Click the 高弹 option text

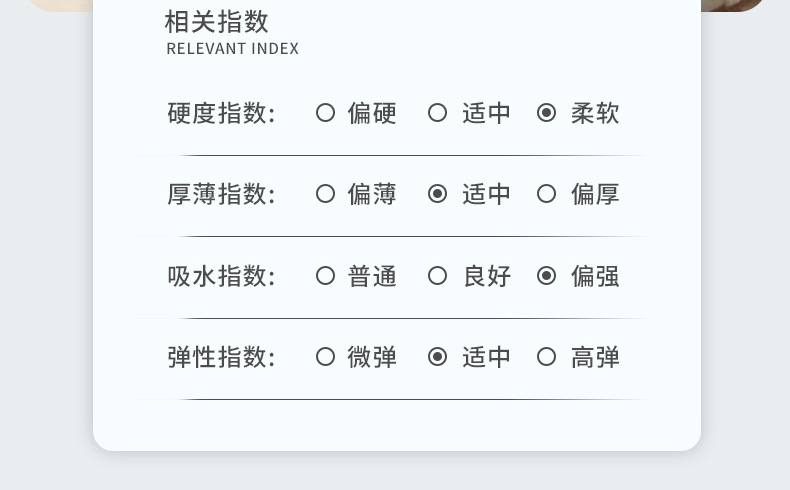[595, 356]
